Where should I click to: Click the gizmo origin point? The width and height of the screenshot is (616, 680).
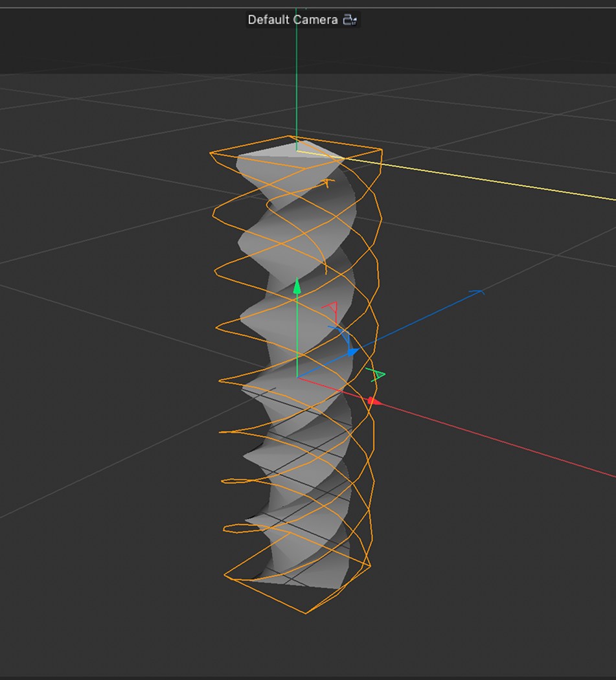297,379
